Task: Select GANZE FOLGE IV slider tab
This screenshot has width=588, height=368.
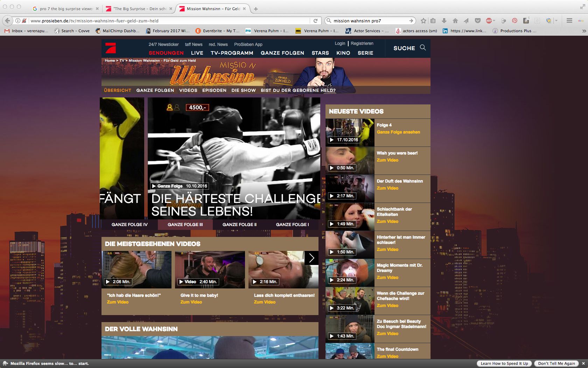Action: point(129,225)
